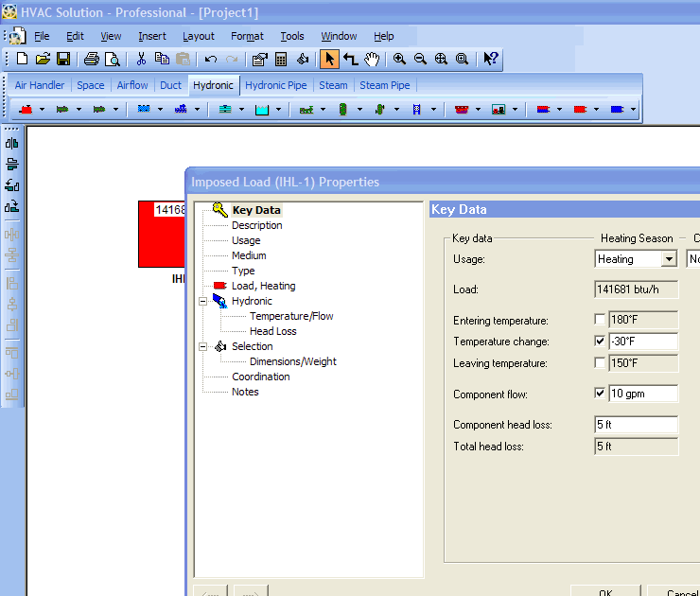The image size is (700, 596).
Task: Select the pan hand tool
Action: click(372, 59)
